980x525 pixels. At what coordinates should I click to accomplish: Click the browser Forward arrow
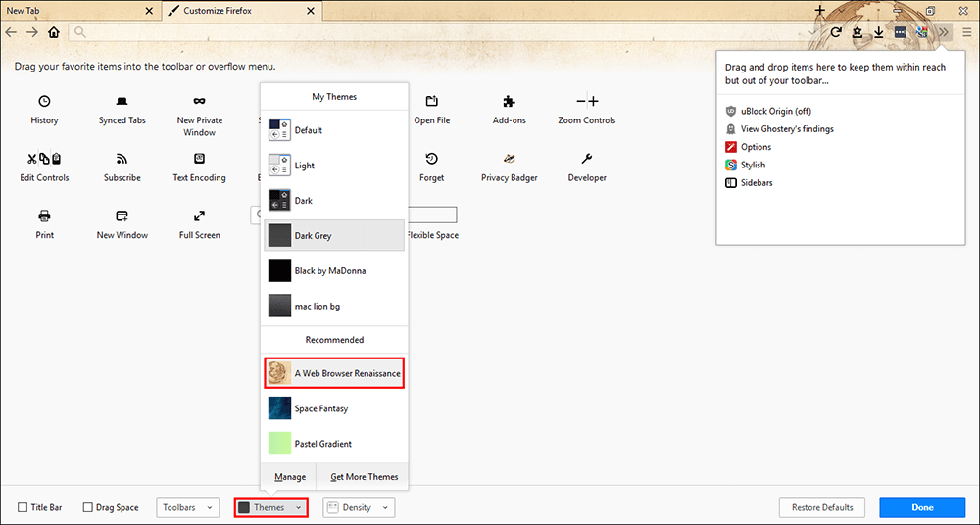coord(32,32)
